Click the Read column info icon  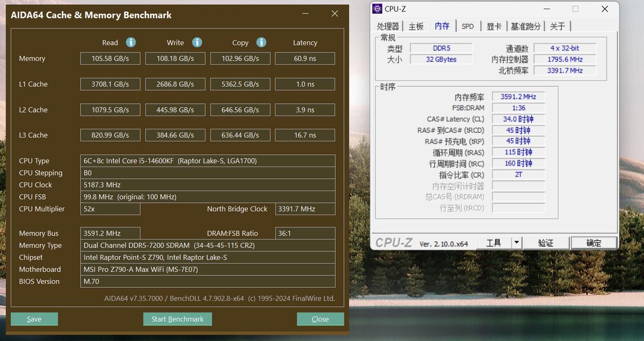pyautogui.click(x=131, y=42)
